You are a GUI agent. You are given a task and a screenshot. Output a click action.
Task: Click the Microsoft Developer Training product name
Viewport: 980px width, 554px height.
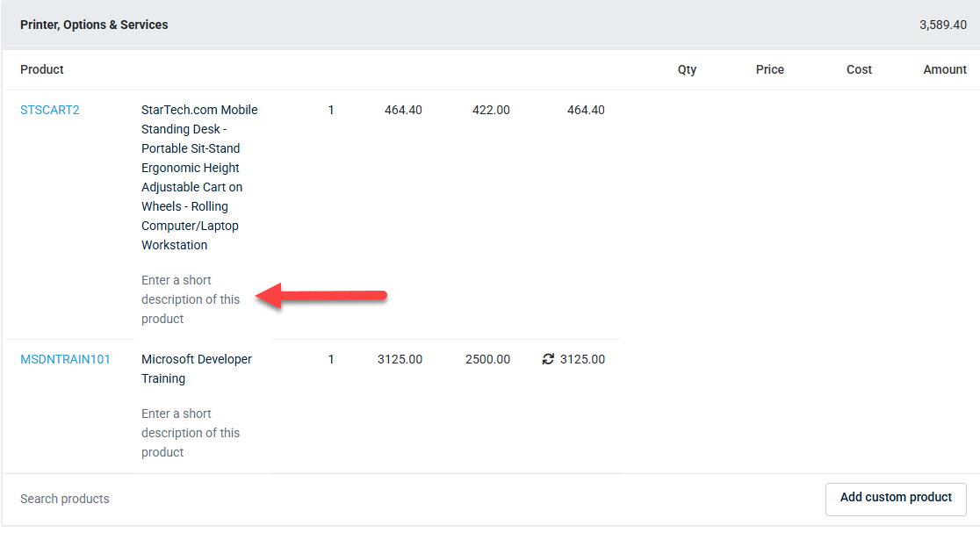coord(197,369)
